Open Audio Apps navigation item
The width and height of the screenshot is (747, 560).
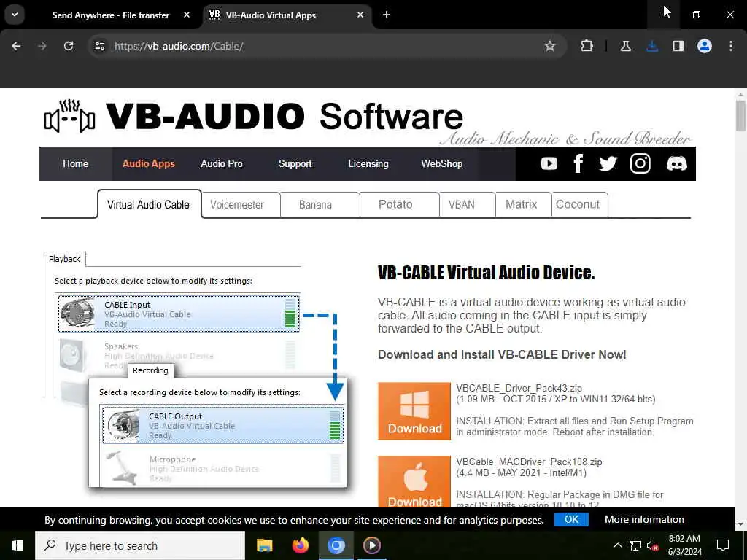point(149,164)
